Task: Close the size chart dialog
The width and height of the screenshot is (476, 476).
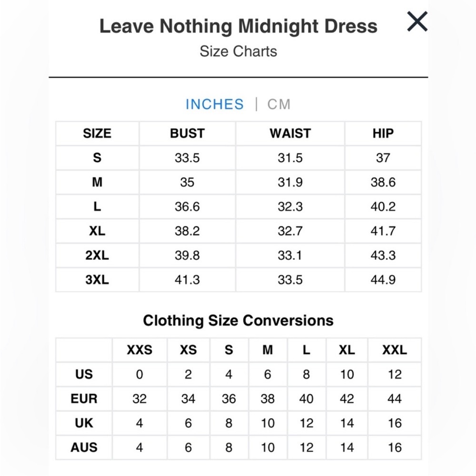Action: point(417,21)
